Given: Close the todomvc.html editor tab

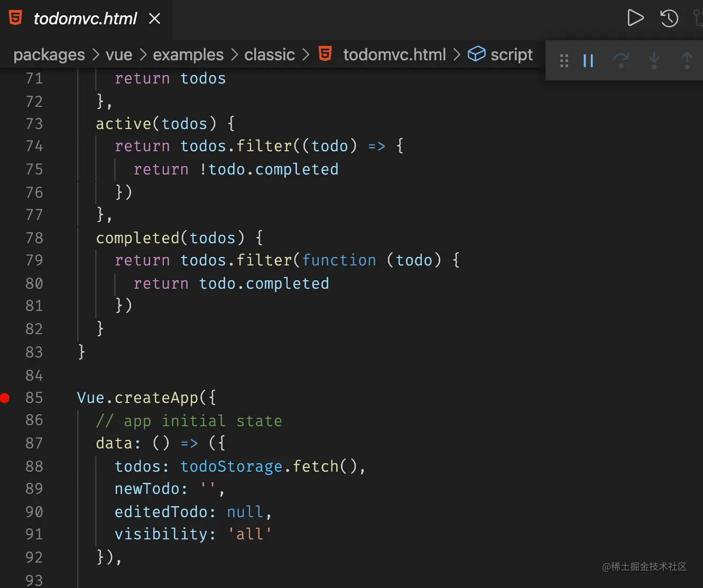Looking at the screenshot, I should pos(154,19).
